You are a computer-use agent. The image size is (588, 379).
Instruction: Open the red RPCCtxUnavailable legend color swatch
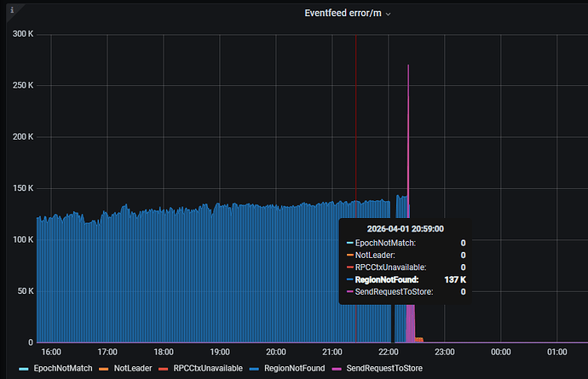(164, 370)
